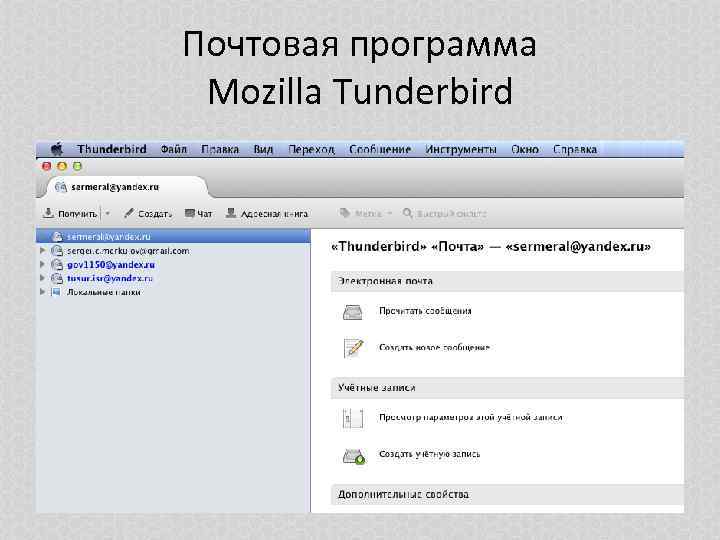Open the Окно menu
The height and width of the screenshot is (540, 720).
tap(524, 149)
